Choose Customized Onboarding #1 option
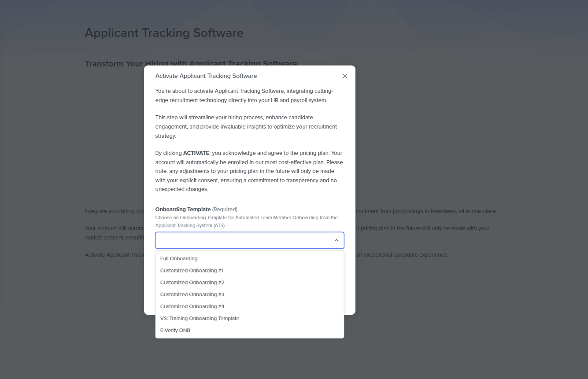This screenshot has width=588, height=379. (192, 270)
